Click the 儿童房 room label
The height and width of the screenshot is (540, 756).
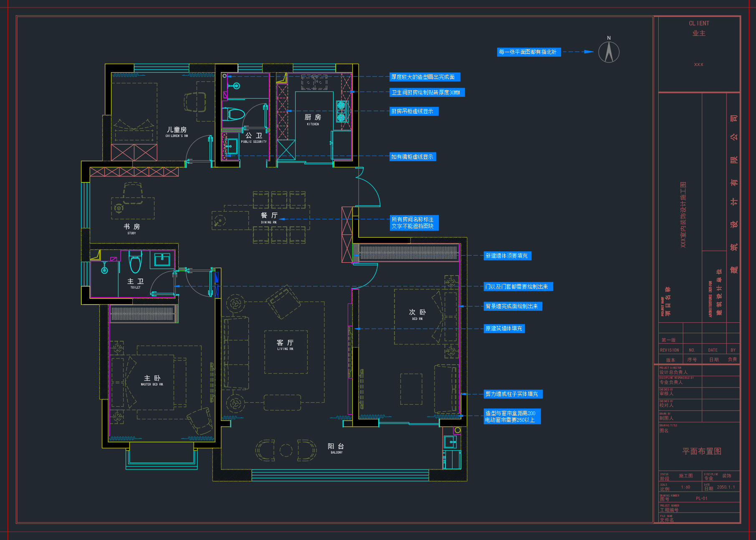(177, 132)
